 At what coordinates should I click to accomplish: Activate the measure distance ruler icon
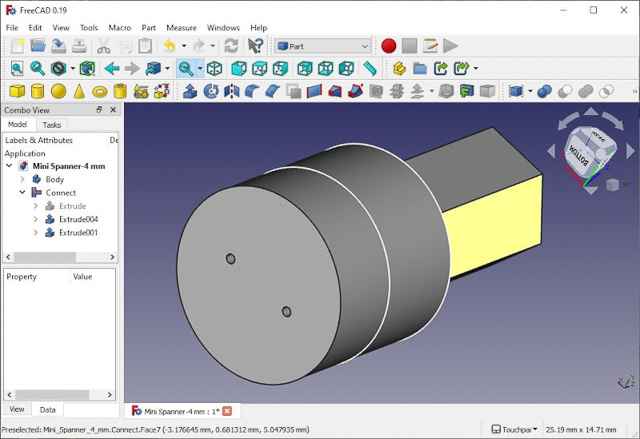[370, 69]
